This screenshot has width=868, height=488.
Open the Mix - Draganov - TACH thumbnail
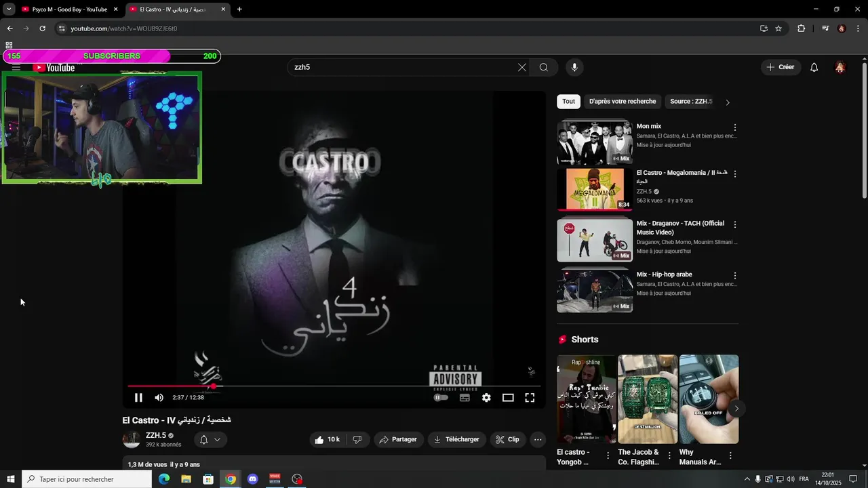tap(595, 240)
